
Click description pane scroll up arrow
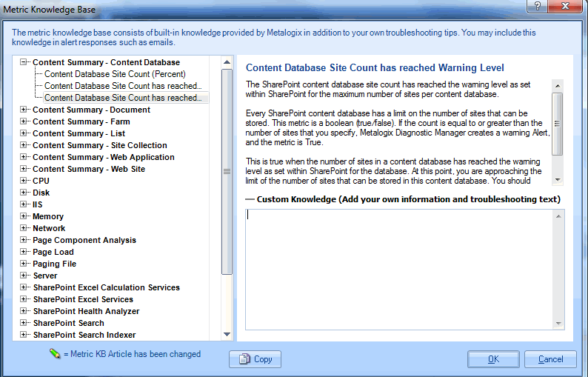558,85
